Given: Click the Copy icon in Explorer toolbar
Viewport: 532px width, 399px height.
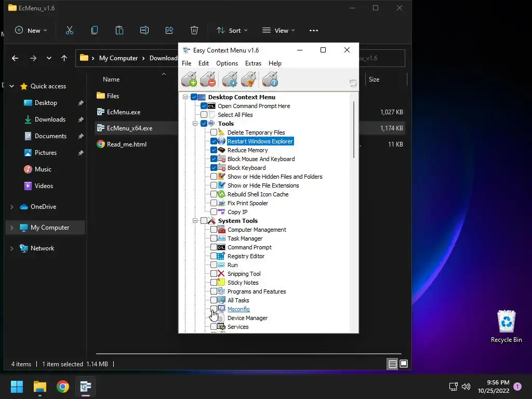Looking at the screenshot, I should pos(95,30).
